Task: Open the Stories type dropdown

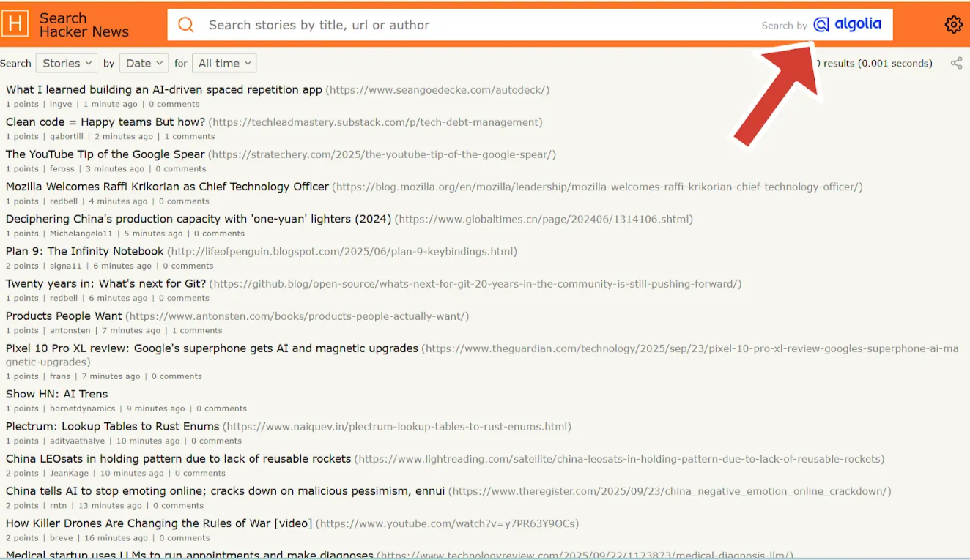Action: (66, 63)
